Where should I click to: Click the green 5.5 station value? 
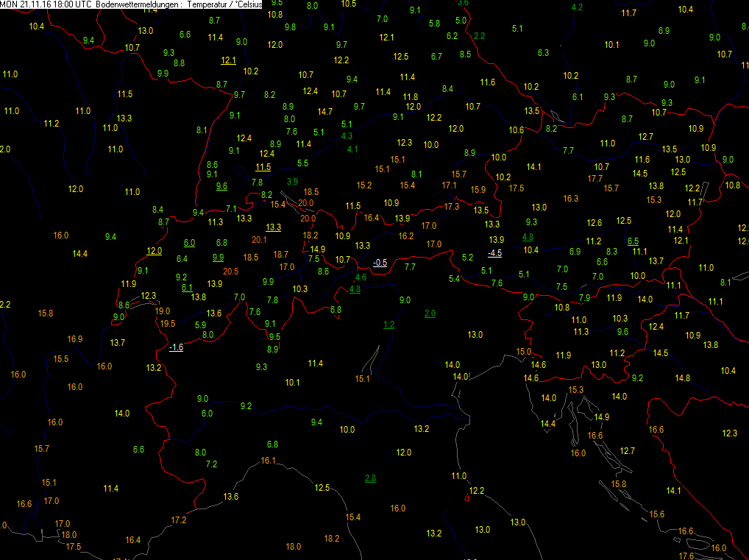click(x=303, y=163)
